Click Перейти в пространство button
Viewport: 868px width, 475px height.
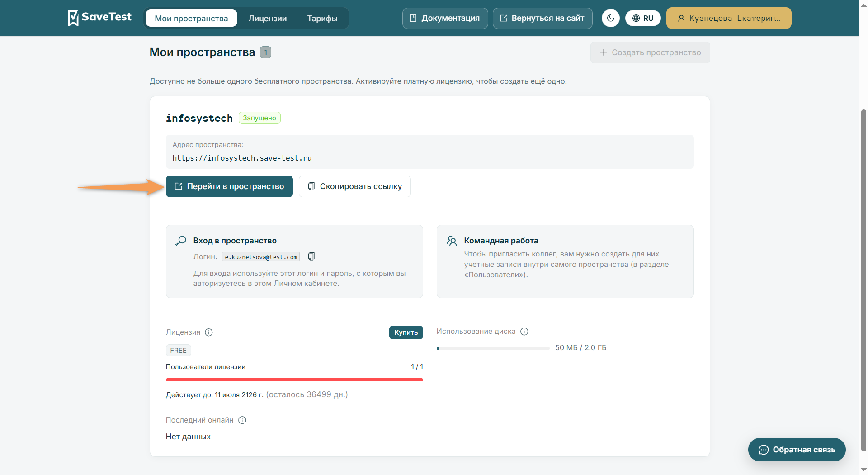229,186
